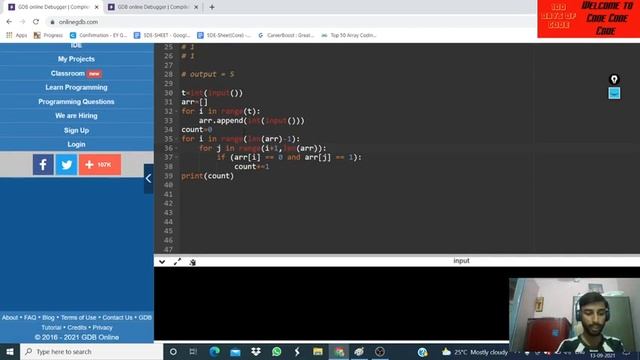Open the Mail app on the taskbar
640x360 pixels.
235,351
